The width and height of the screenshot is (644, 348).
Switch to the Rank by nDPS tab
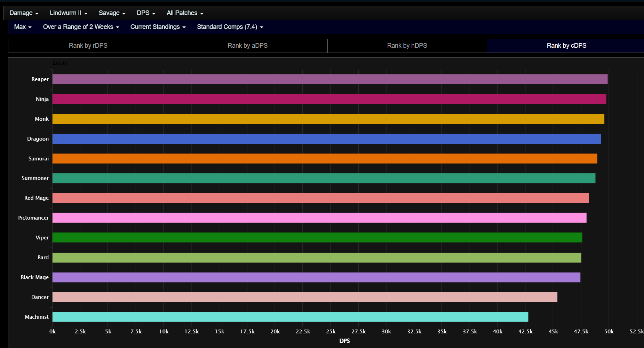pyautogui.click(x=407, y=46)
